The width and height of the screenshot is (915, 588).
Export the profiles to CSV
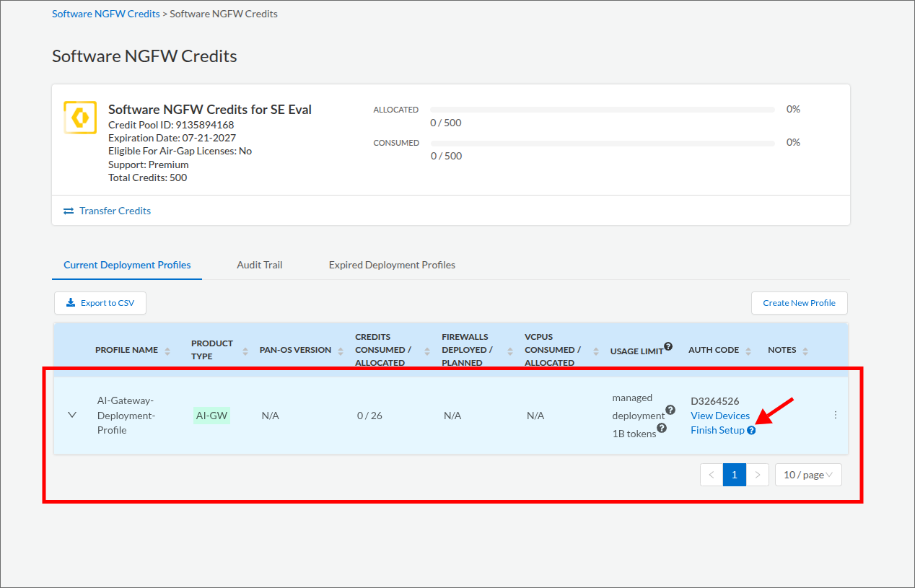coord(100,303)
